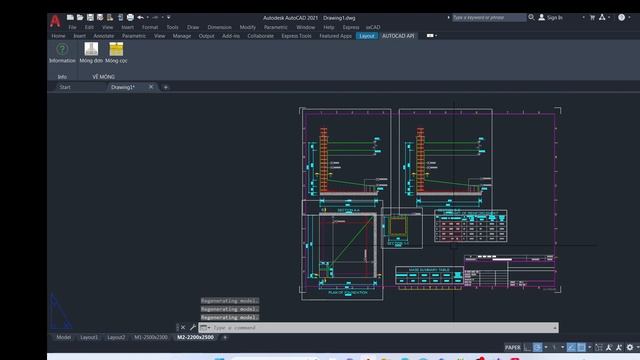The image size is (640, 360).
Task: Add a new drawing tab with plus
Action: tap(166, 87)
